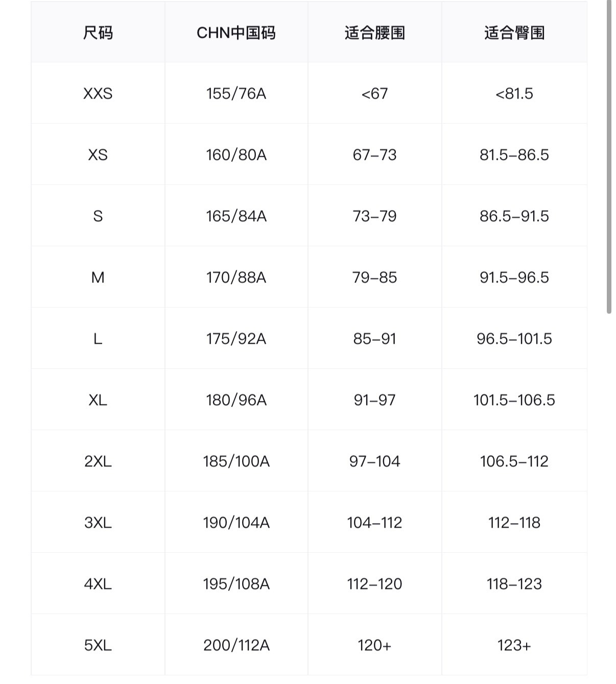Click the 尺码 column header
Viewport: 616px width, 684px height.
pos(98,33)
